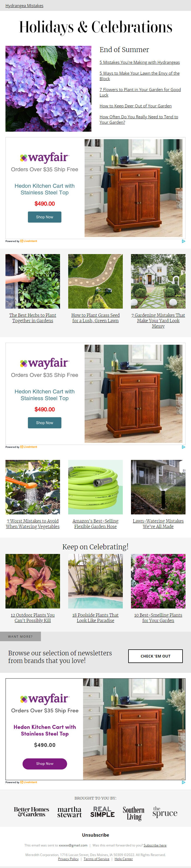Click the Unsubscribe link
Screen dimensions: 191x868
pyautogui.click(x=95, y=835)
